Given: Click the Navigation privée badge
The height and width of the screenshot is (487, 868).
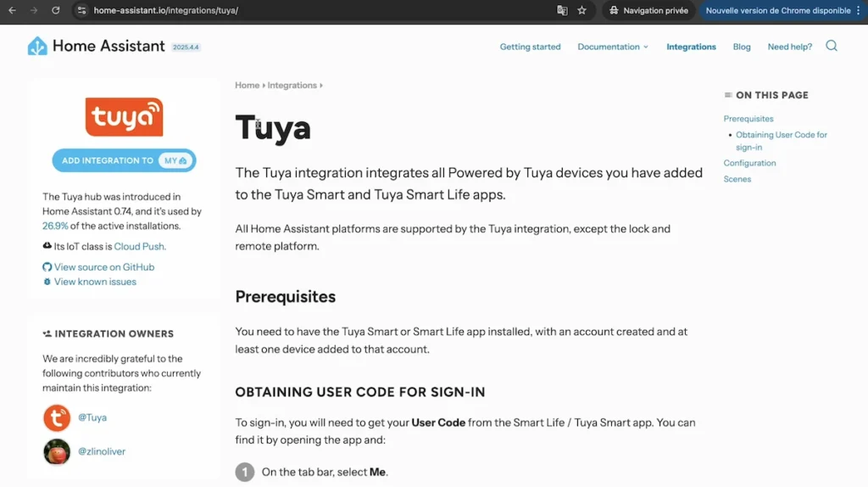Looking at the screenshot, I should (x=648, y=10).
